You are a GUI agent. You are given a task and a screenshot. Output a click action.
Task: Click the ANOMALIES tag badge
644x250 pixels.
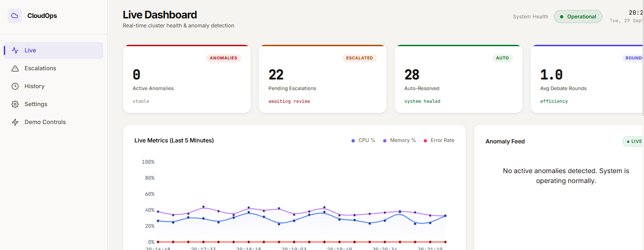click(224, 58)
